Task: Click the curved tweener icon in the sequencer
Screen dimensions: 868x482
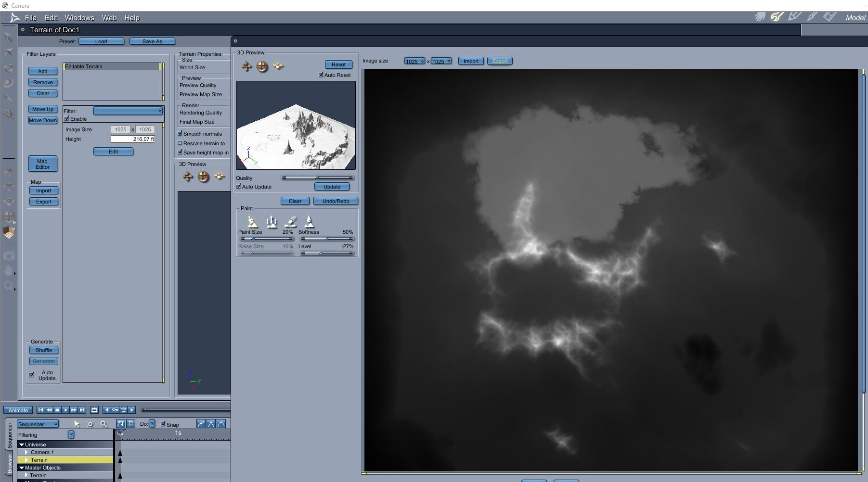Action: click(x=201, y=424)
